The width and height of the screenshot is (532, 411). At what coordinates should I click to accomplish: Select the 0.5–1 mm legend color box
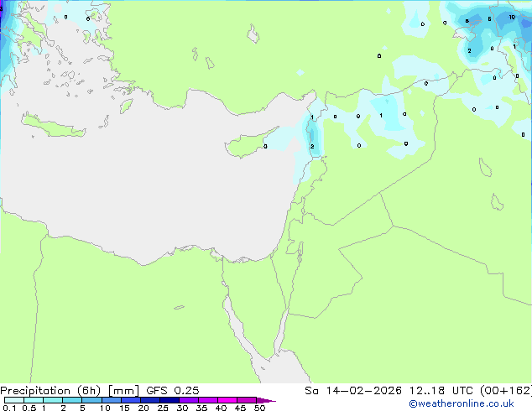[34, 400]
